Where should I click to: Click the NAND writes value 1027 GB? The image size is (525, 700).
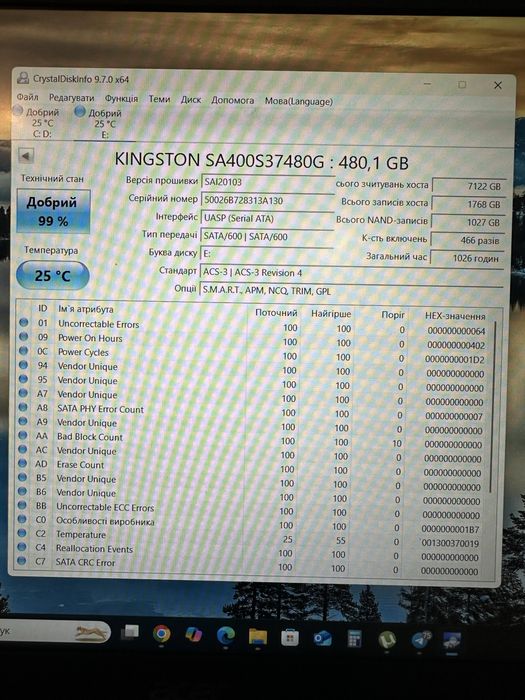(x=468, y=222)
